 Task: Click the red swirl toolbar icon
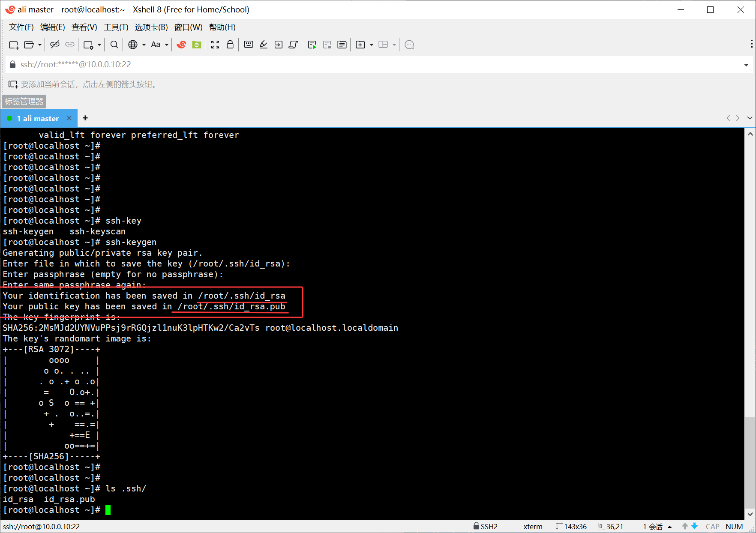coord(181,45)
